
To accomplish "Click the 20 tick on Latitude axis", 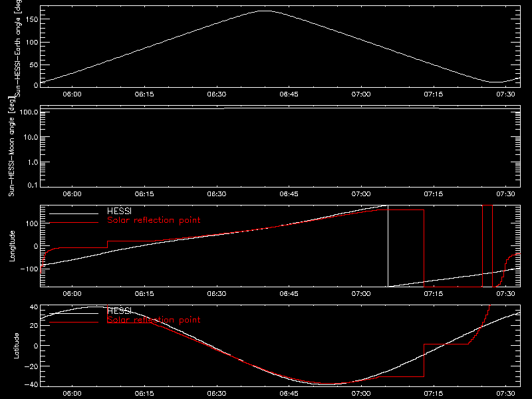I will coord(34,325).
